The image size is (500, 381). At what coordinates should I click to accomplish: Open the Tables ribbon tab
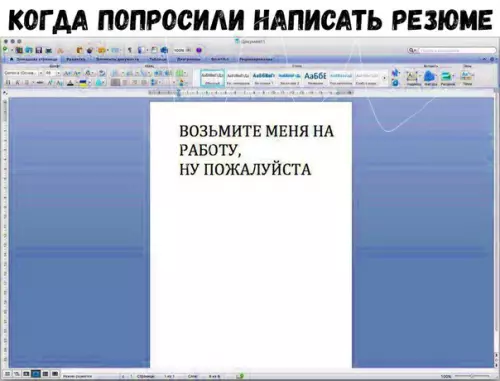tap(157, 59)
